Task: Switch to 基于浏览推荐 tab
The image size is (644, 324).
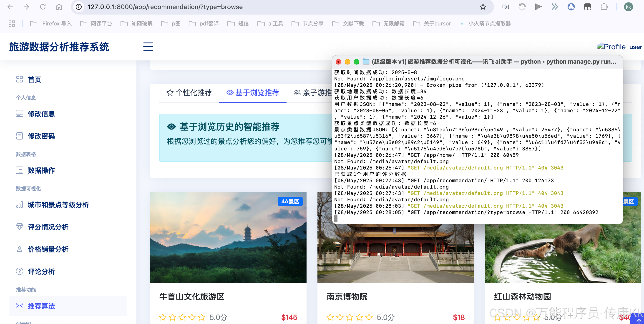Action: click(x=253, y=93)
